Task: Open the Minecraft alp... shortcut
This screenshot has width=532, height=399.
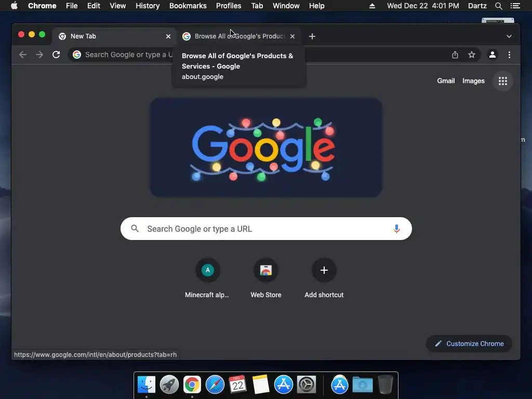Action: pos(207,278)
